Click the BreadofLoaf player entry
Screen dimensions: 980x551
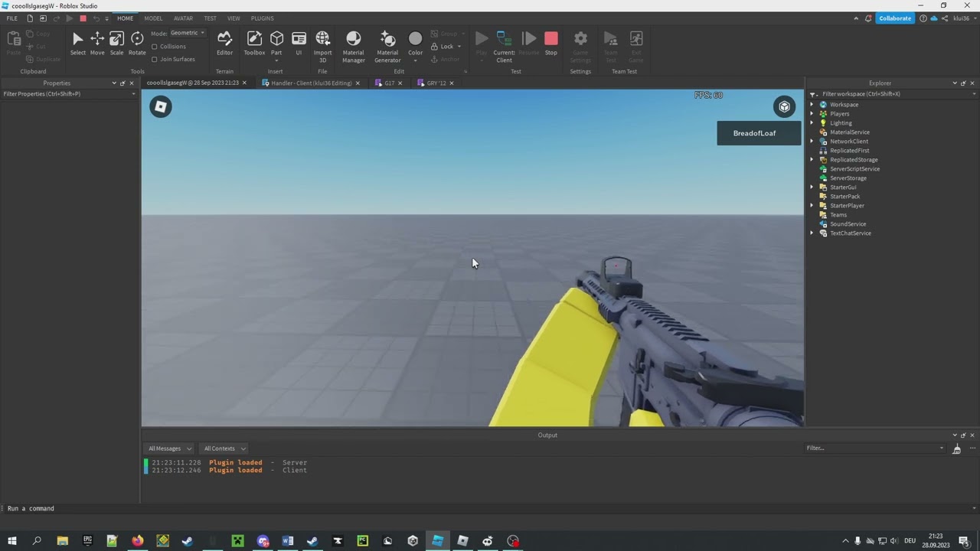(x=759, y=133)
